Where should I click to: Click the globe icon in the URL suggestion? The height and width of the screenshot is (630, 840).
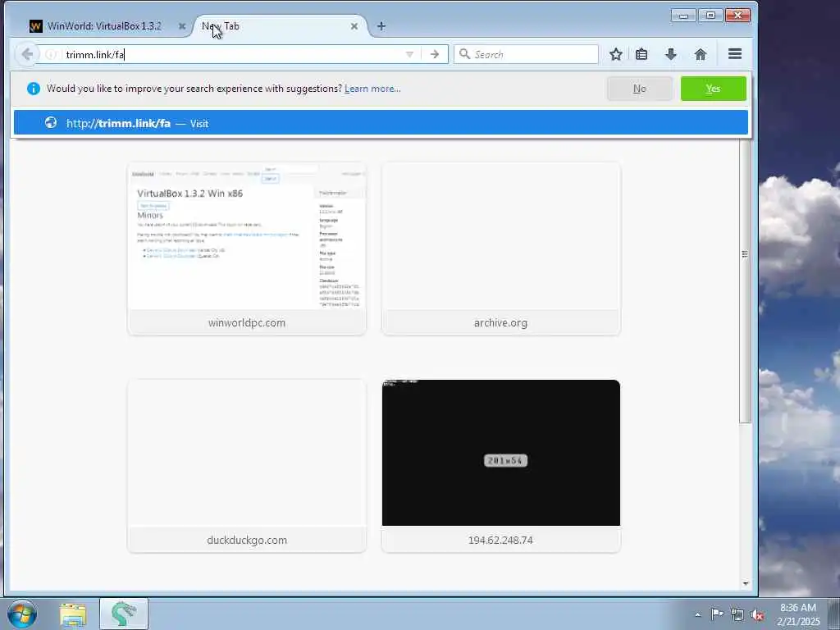[51, 123]
